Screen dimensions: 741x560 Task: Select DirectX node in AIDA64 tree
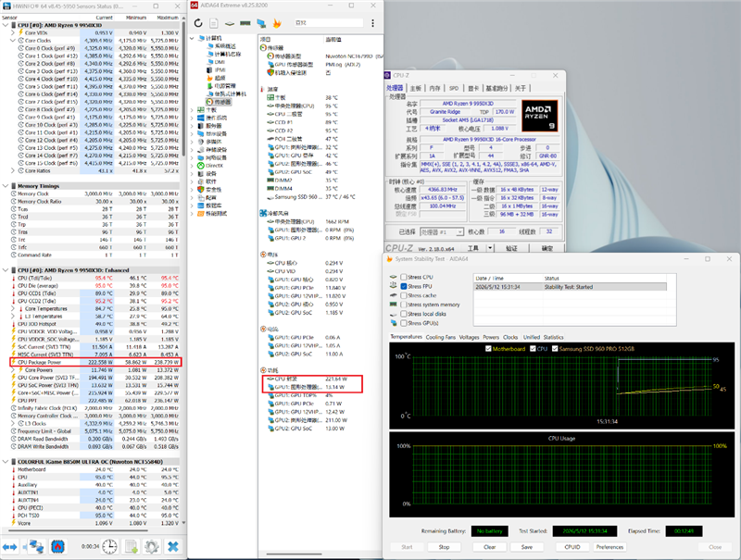pyautogui.click(x=214, y=166)
